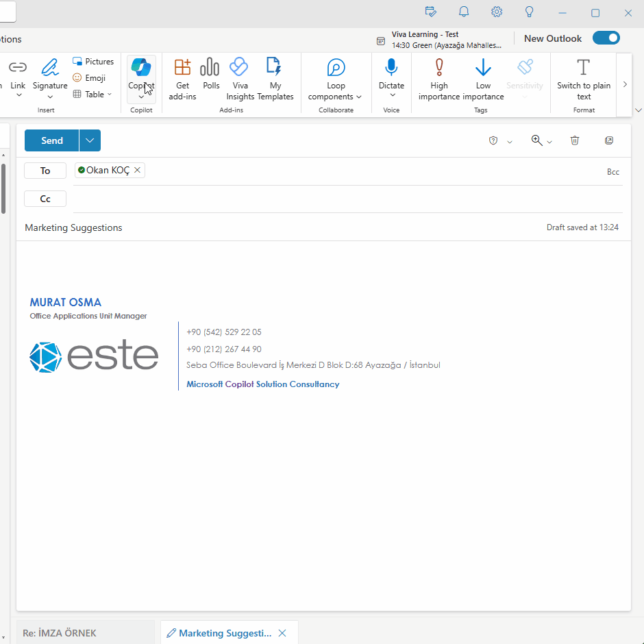This screenshot has width=644, height=644.
Task: Click the zoom magnifier icon
Action: 536,140
